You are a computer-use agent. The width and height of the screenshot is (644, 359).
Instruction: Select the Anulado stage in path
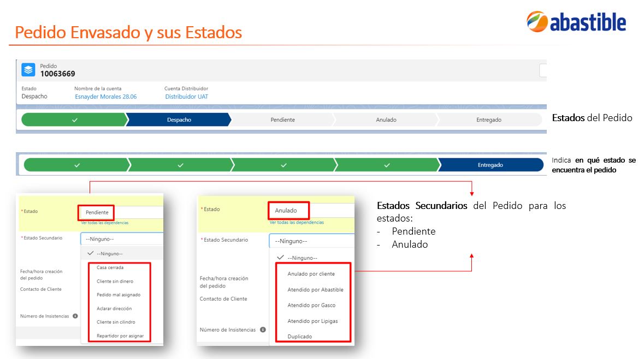pyautogui.click(x=386, y=120)
